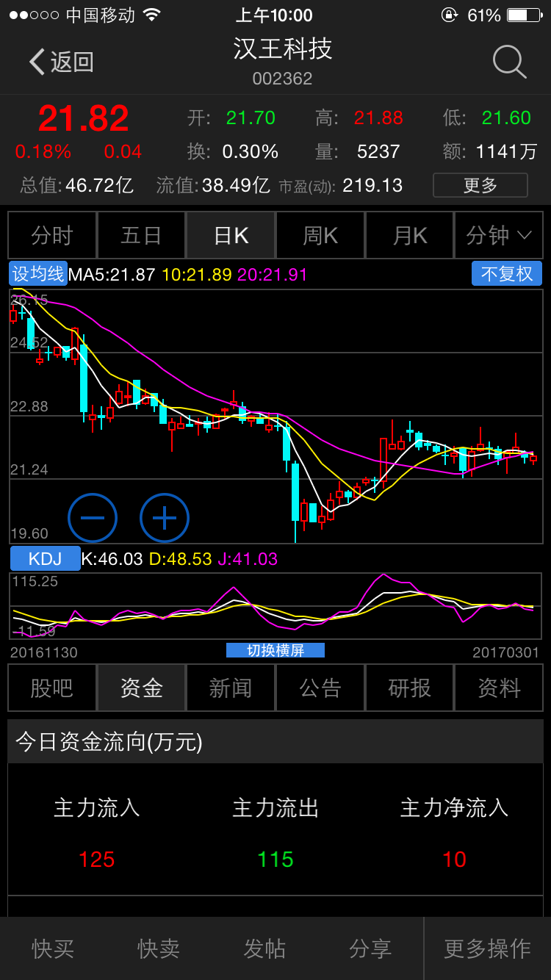Tap the 总值 46.72亿 market cap
The image size is (551, 980).
point(76,185)
